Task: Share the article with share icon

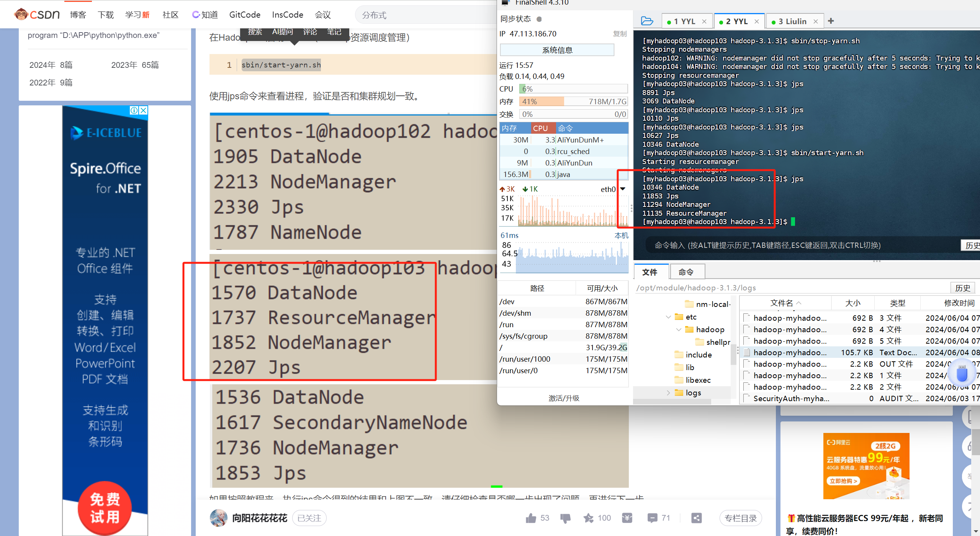Action: [696, 518]
